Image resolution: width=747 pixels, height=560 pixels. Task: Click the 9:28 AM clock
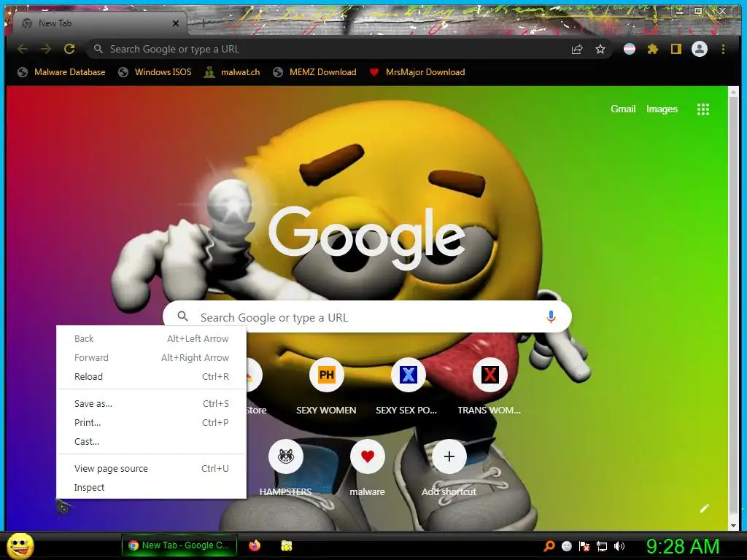click(682, 546)
